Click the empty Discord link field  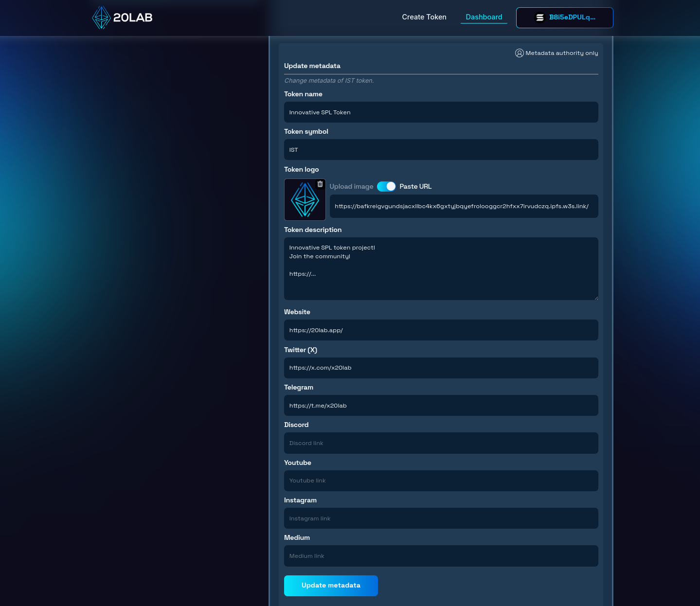point(441,443)
